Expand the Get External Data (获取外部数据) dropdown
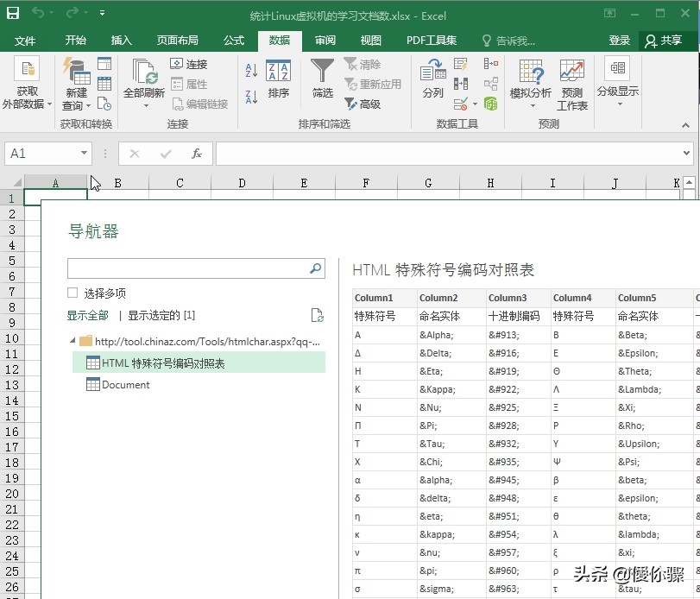 click(49, 104)
